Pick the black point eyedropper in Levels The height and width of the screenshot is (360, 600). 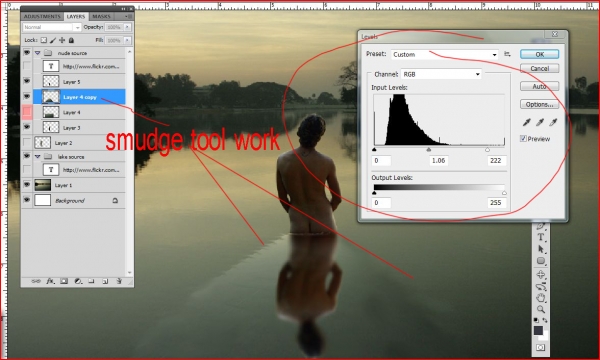click(527, 122)
